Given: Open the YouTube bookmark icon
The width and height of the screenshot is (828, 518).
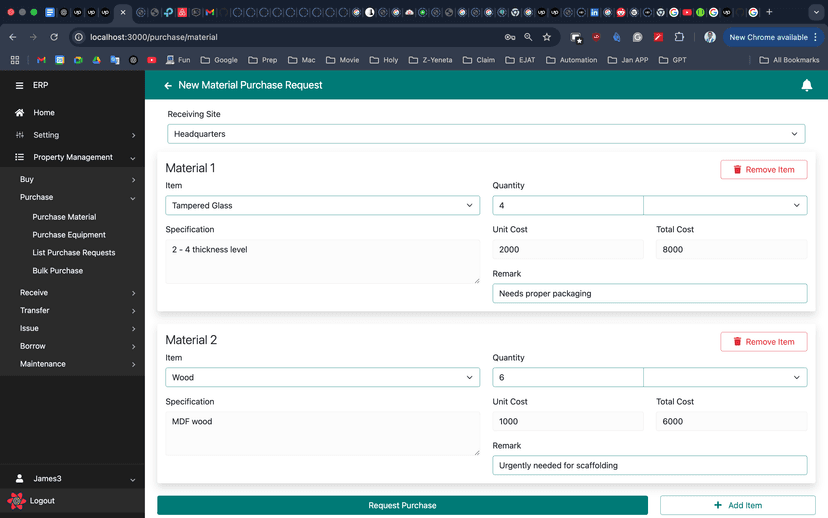Looking at the screenshot, I should pos(152,60).
